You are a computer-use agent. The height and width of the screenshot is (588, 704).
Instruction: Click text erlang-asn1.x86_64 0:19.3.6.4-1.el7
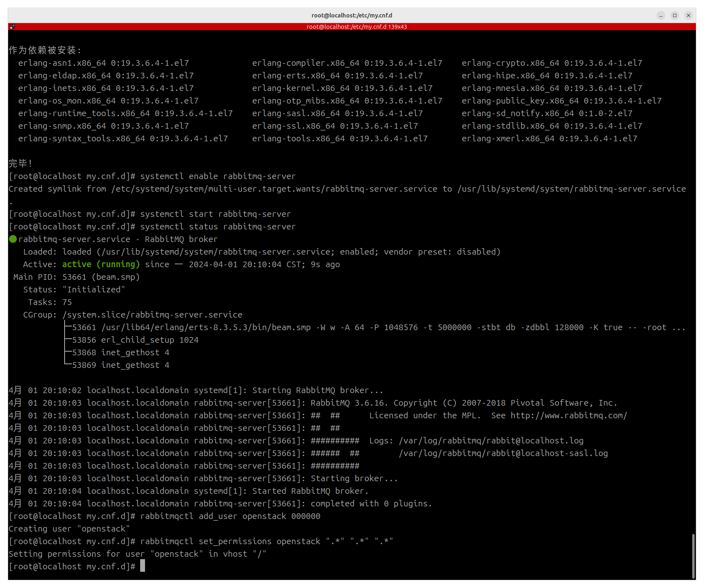click(x=104, y=63)
